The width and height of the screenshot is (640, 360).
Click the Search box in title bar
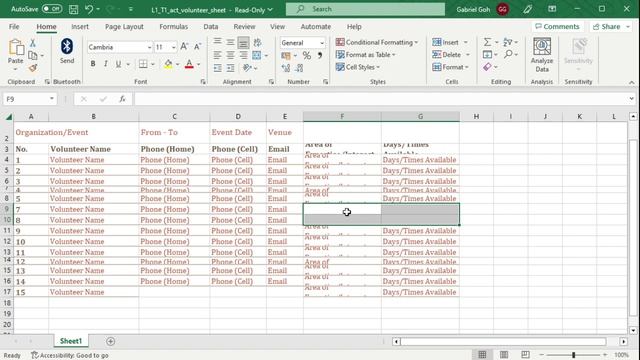[x=365, y=9]
